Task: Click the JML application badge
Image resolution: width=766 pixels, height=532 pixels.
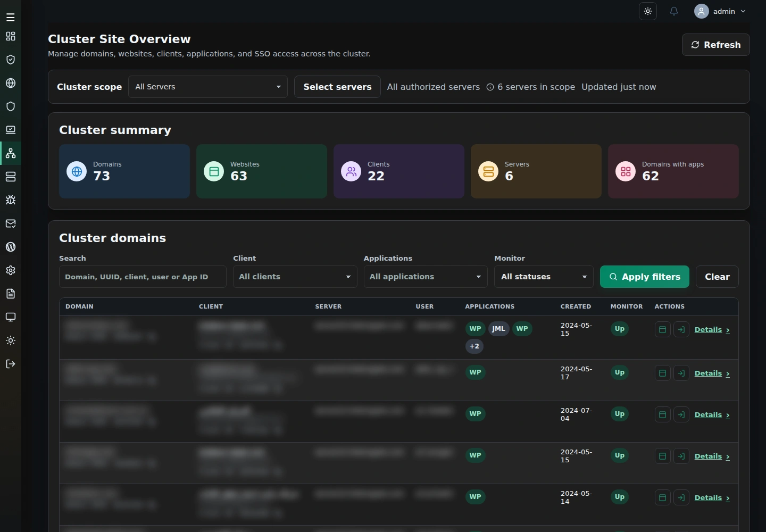Action: coord(498,329)
